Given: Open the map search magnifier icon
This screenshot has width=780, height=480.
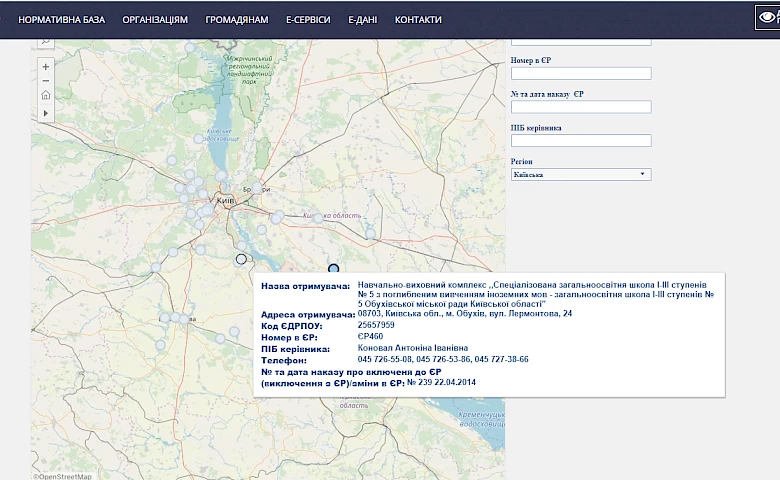Looking at the screenshot, I should click(46, 42).
